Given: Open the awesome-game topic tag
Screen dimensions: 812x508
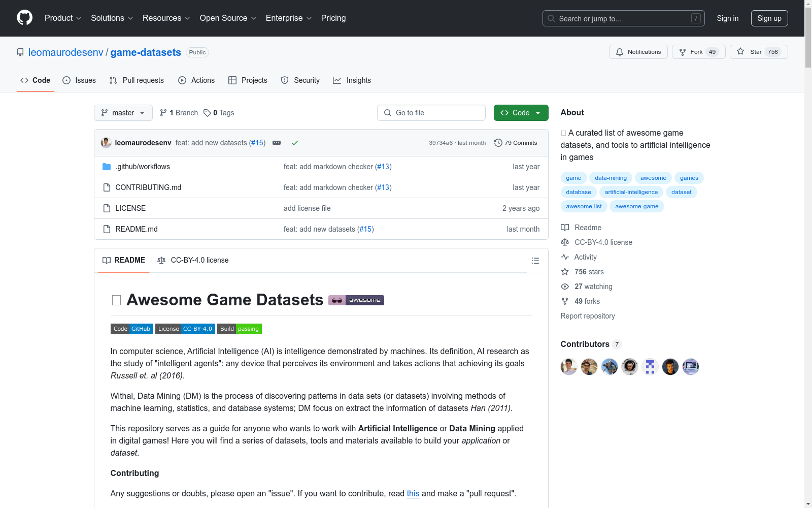Looking at the screenshot, I should tap(637, 206).
